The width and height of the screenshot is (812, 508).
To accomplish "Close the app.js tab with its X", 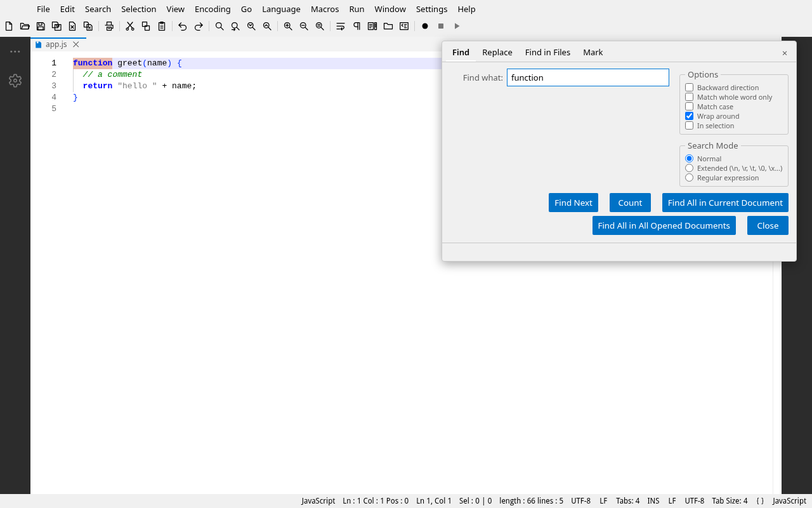I will coord(76,44).
